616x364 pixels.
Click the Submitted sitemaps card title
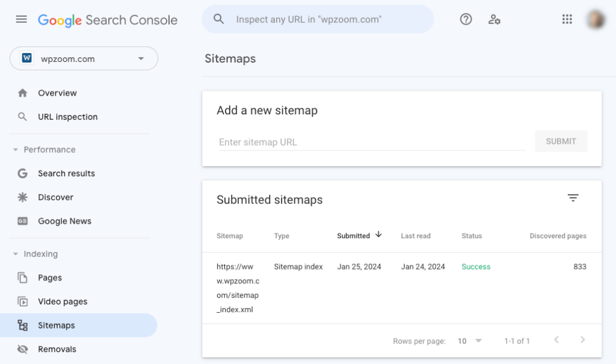pos(269,200)
